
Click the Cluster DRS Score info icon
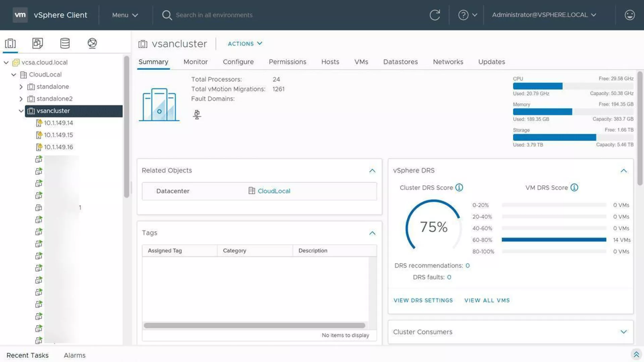pyautogui.click(x=459, y=188)
